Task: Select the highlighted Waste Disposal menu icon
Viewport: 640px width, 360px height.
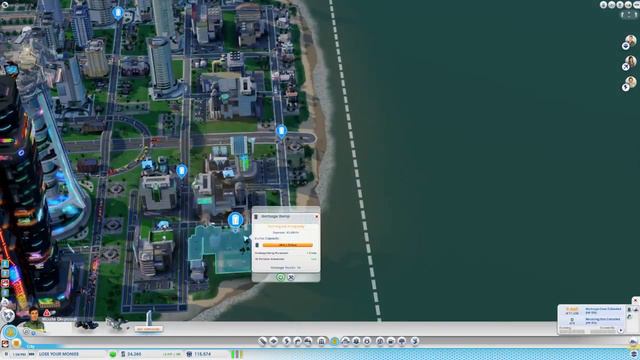Action: click(x=335, y=341)
